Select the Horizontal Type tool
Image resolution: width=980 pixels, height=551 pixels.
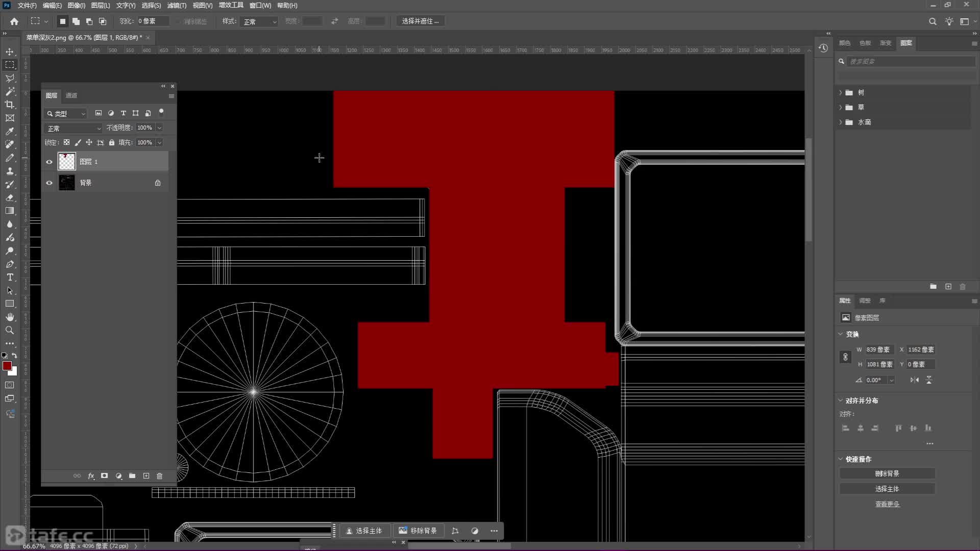(x=10, y=277)
